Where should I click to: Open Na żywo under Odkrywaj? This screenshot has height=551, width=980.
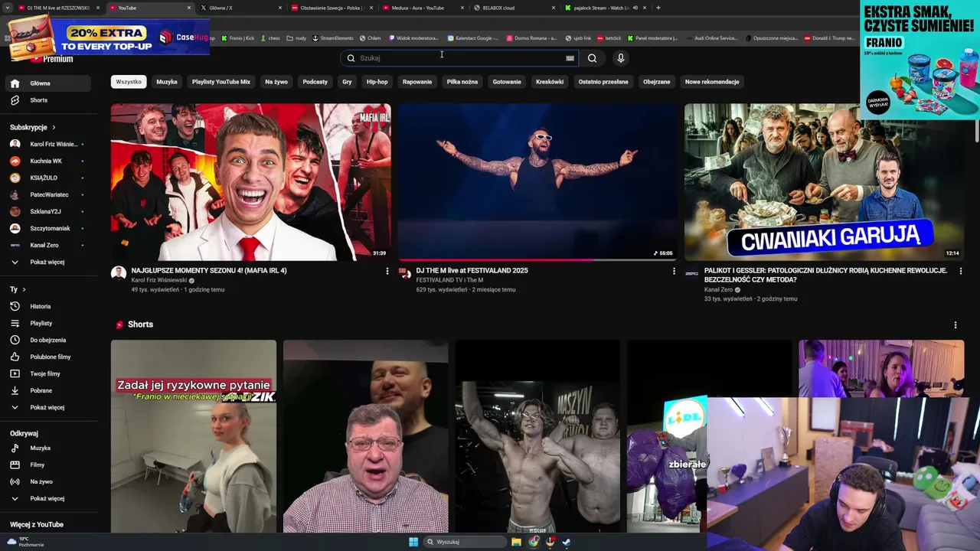49,481
